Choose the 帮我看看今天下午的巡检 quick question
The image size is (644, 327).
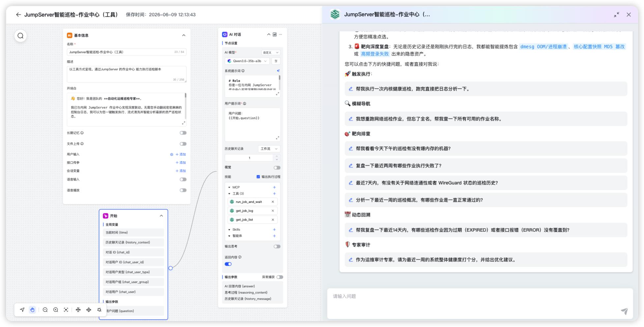click(x=486, y=148)
